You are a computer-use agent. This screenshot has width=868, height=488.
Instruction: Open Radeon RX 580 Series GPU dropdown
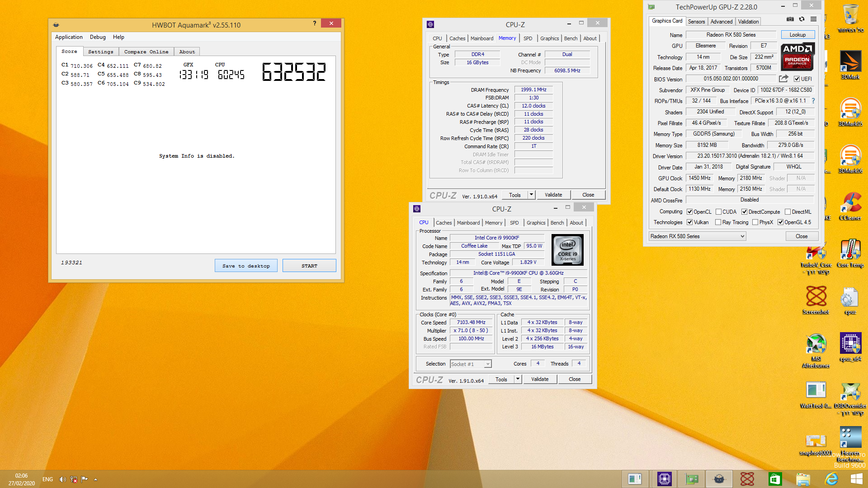[x=697, y=236]
